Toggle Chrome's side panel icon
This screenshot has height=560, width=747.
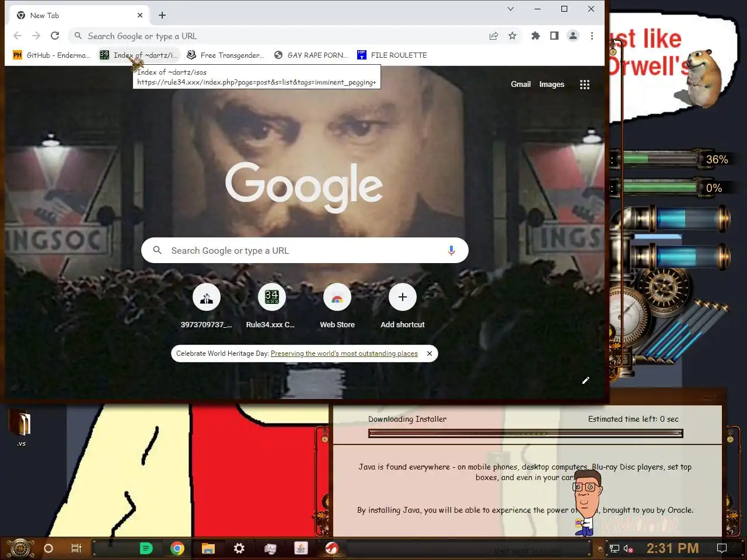pos(554,36)
